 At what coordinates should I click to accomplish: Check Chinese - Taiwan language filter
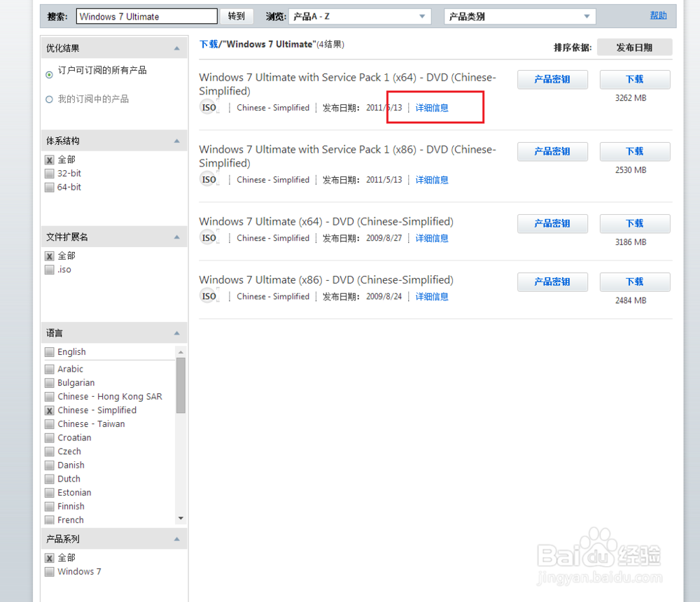tap(50, 423)
